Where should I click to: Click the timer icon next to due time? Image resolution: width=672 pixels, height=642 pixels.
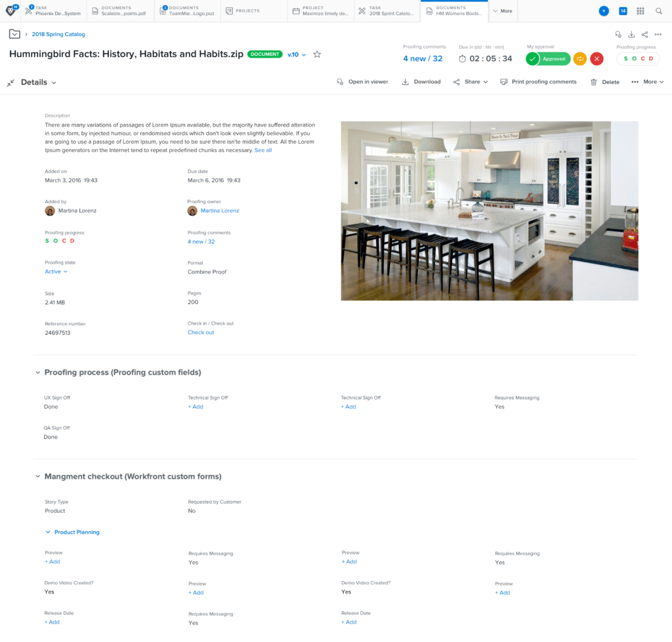tap(462, 58)
